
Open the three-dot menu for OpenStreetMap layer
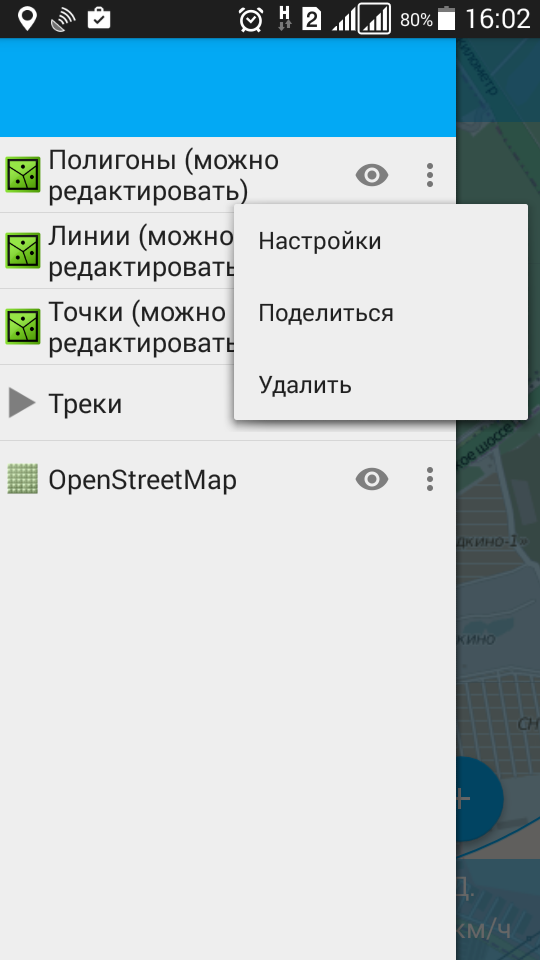point(430,479)
